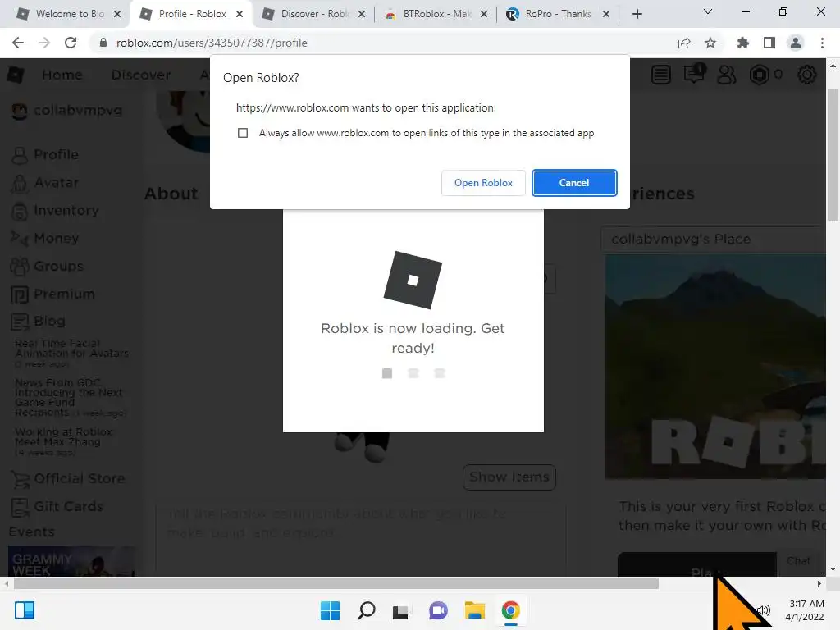Open File Explorer on taskbar
The height and width of the screenshot is (630, 840).
click(x=475, y=610)
